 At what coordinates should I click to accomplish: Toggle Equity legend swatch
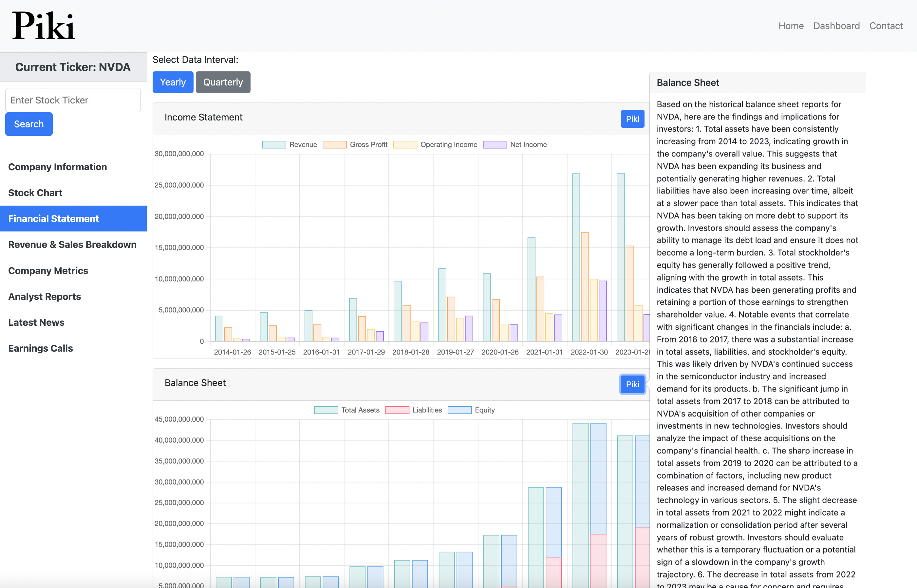pos(459,410)
